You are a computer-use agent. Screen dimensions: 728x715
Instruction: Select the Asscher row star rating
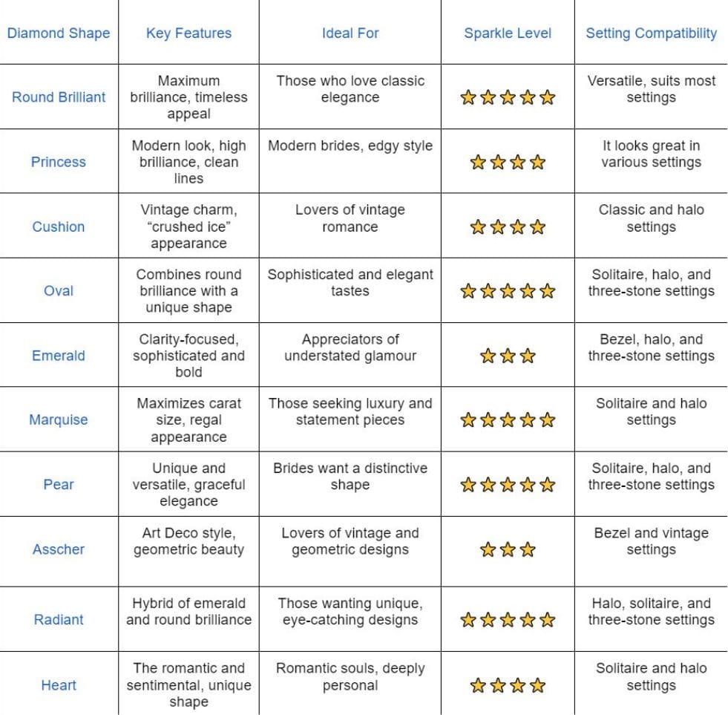click(x=508, y=550)
